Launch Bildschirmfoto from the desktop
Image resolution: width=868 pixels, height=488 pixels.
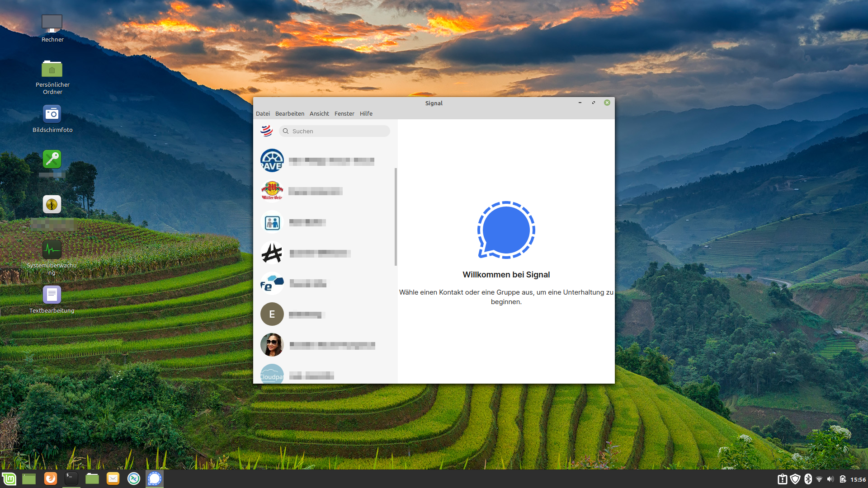pos(52,114)
